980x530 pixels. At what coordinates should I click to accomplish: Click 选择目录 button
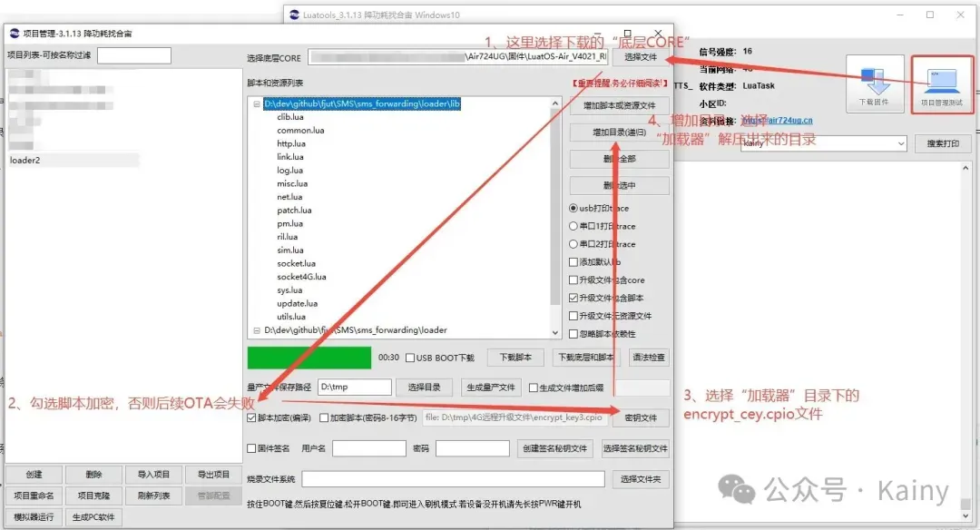pos(425,388)
